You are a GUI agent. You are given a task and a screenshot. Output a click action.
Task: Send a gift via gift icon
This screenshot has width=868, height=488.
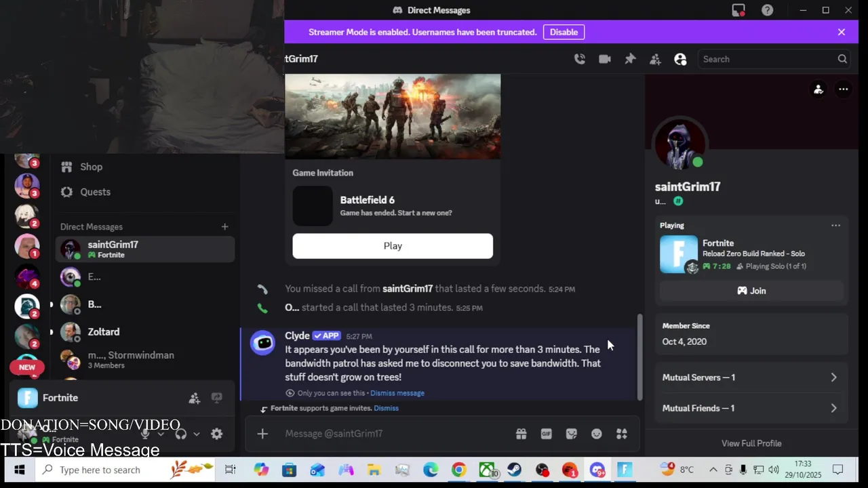pos(521,434)
